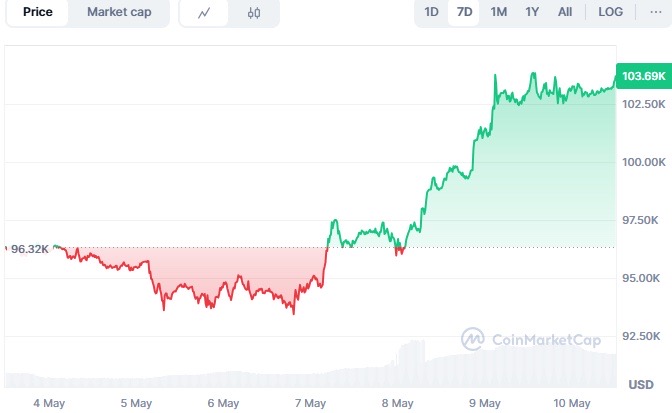The width and height of the screenshot is (672, 413).
Task: Click the volume bars spike near 8 May
Action: click(x=411, y=362)
